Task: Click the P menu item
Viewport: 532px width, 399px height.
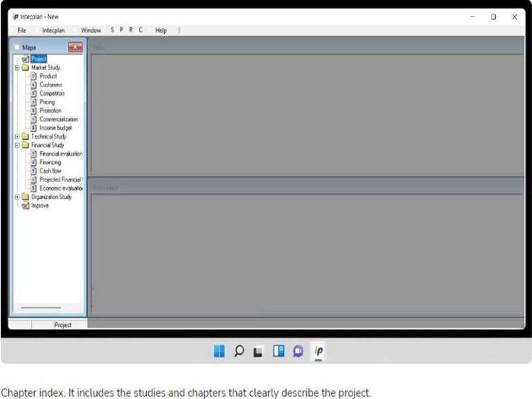Action: [x=121, y=30]
